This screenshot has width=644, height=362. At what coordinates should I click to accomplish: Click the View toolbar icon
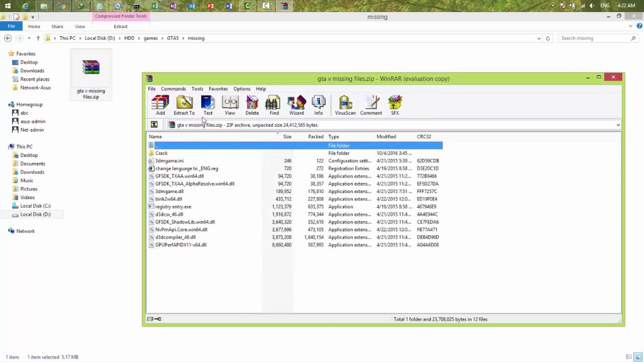tap(230, 105)
